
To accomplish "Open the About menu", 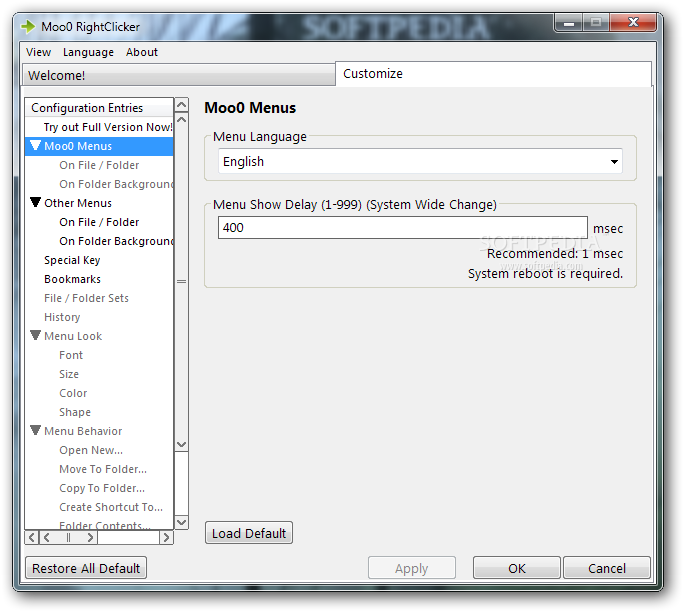I will (142, 52).
